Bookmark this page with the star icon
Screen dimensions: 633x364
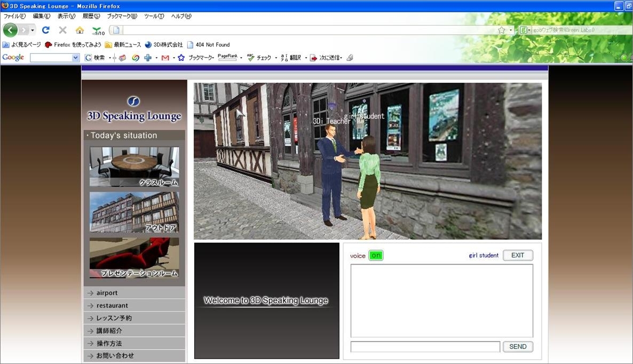pyautogui.click(x=501, y=30)
